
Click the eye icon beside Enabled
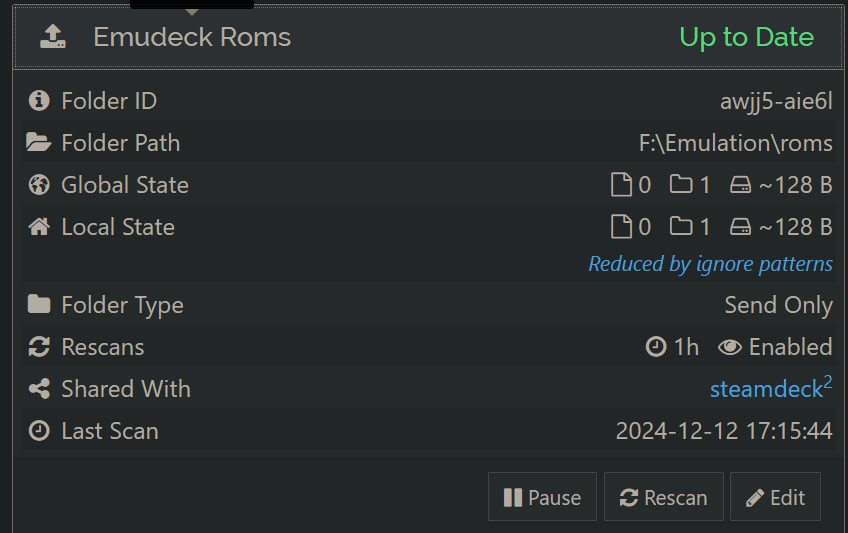tap(730, 347)
